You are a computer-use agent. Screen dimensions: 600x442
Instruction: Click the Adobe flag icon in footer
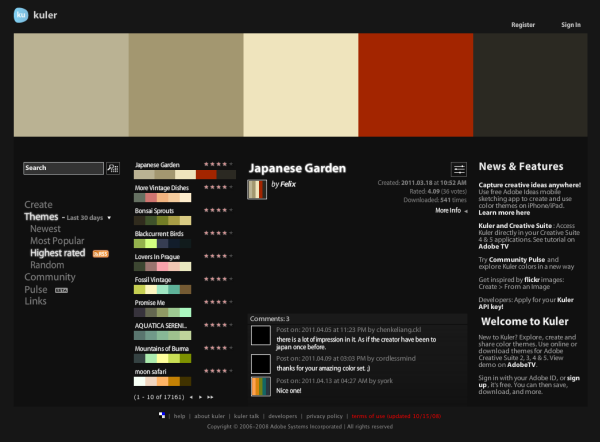pyautogui.click(x=162, y=416)
